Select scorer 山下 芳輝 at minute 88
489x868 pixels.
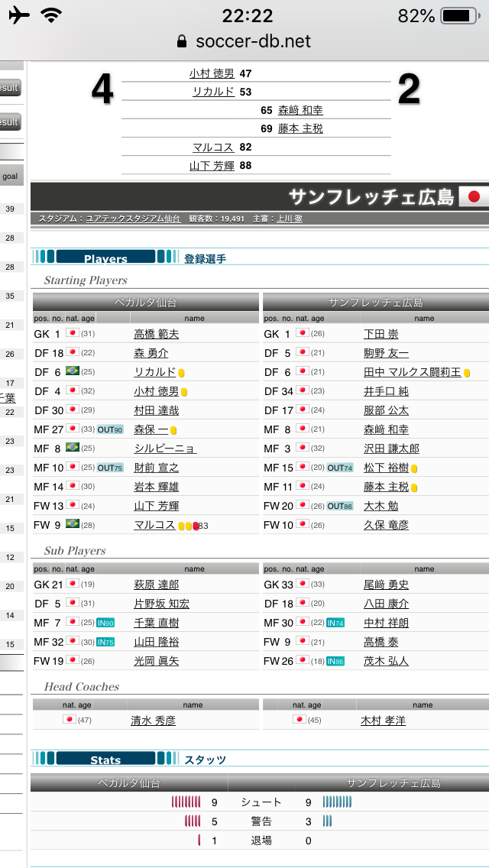click(211, 165)
